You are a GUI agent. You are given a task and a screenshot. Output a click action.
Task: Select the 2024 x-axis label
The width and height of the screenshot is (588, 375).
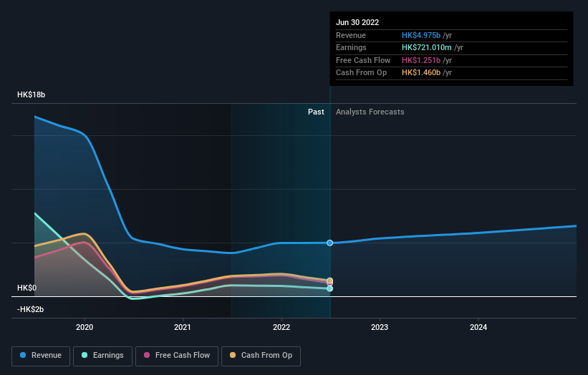[x=478, y=327]
